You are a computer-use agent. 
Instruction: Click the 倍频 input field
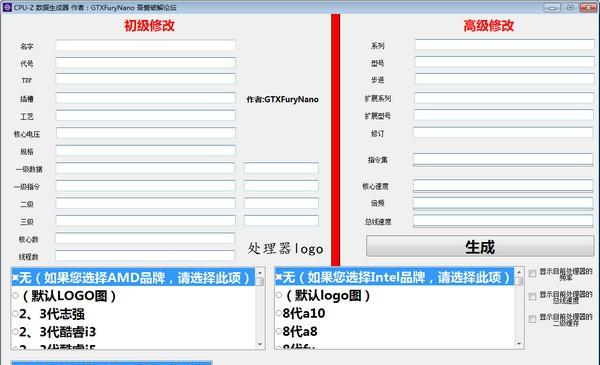503,203
